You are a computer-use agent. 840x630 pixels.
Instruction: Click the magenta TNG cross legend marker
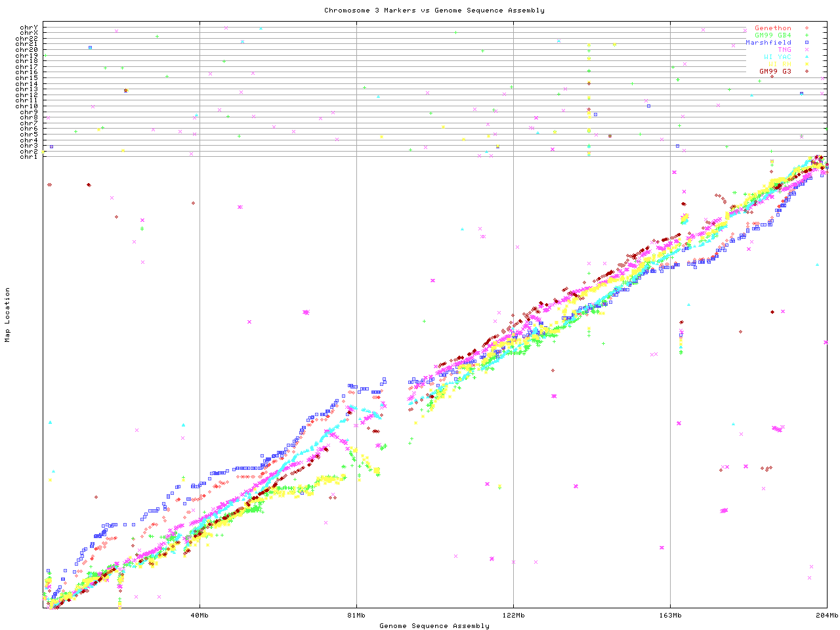click(807, 50)
